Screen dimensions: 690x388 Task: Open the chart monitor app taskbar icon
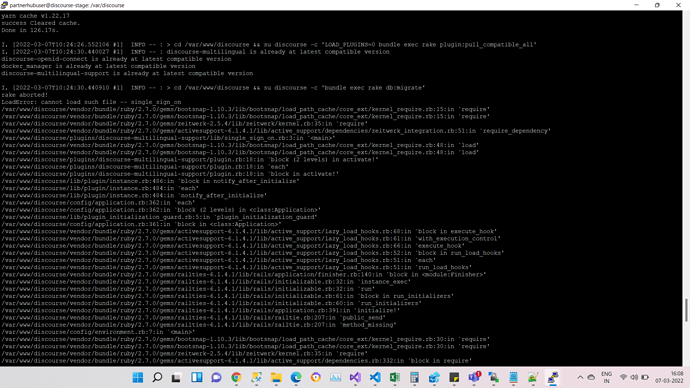click(335, 377)
